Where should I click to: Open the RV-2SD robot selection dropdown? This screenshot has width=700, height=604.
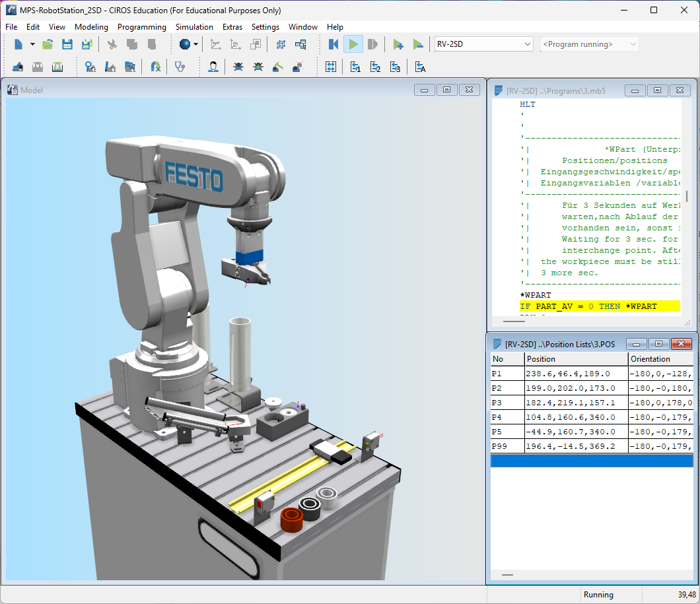(x=527, y=44)
